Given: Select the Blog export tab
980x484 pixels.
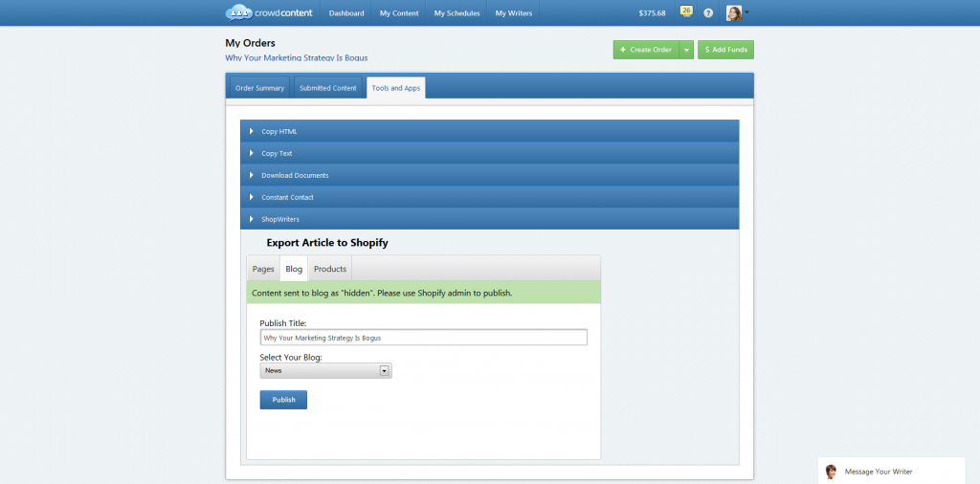Looking at the screenshot, I should pos(294,269).
